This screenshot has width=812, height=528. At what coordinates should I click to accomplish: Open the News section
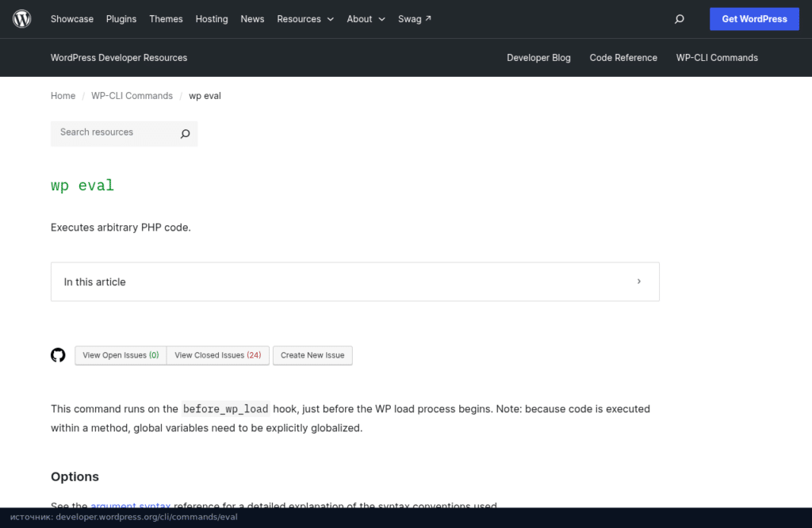click(x=252, y=19)
